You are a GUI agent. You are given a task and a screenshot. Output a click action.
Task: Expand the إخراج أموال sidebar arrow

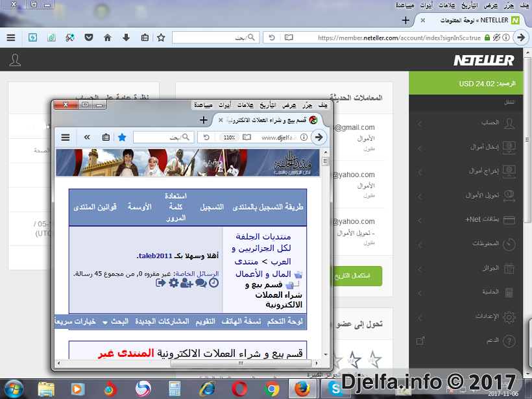pyautogui.click(x=420, y=173)
